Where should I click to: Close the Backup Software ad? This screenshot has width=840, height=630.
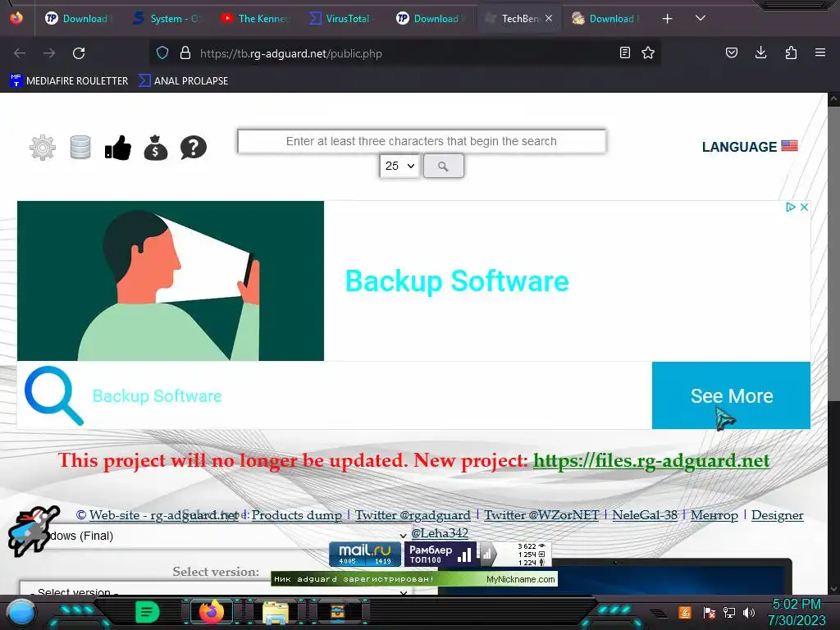804,207
